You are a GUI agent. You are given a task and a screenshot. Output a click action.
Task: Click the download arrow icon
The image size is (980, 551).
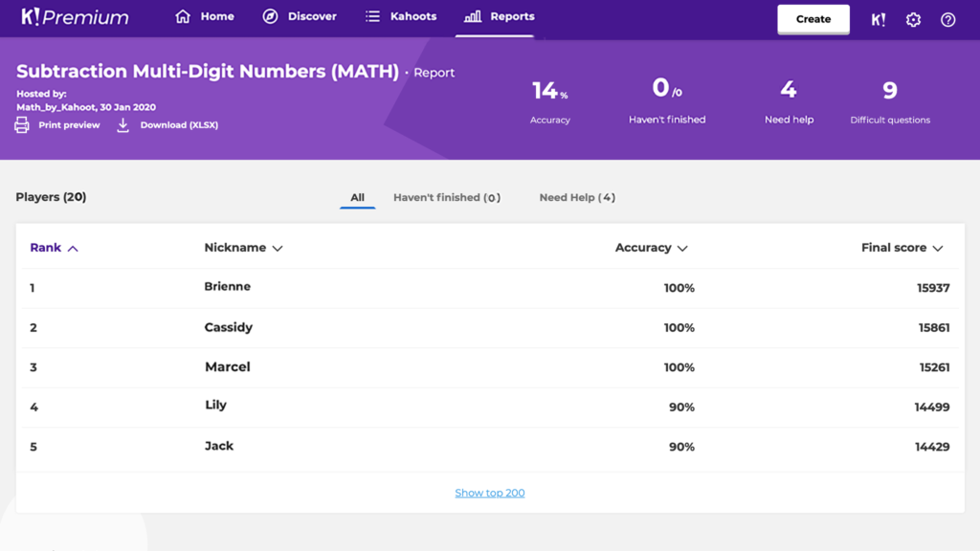point(123,125)
